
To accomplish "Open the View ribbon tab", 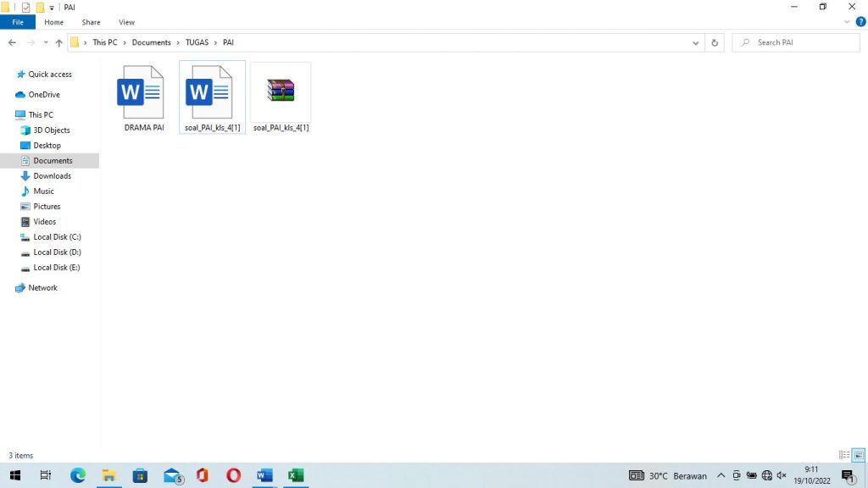I will (x=126, y=22).
